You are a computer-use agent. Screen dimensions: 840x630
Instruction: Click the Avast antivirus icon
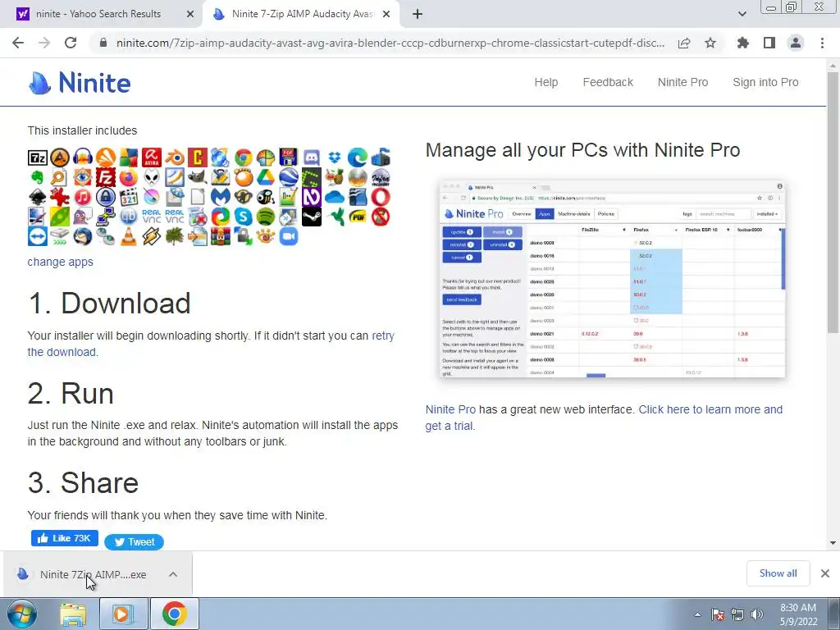106,157
